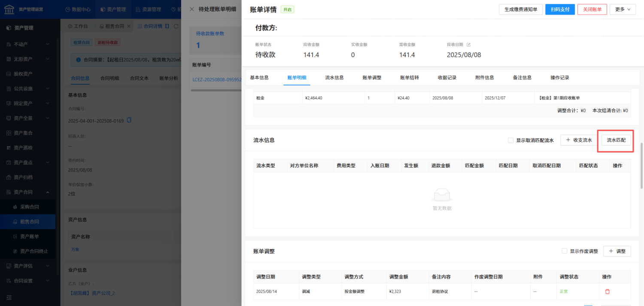This screenshot has height=306, width=644.
Task: Click the 资产集合 sidebar icon
Action: tap(9, 133)
